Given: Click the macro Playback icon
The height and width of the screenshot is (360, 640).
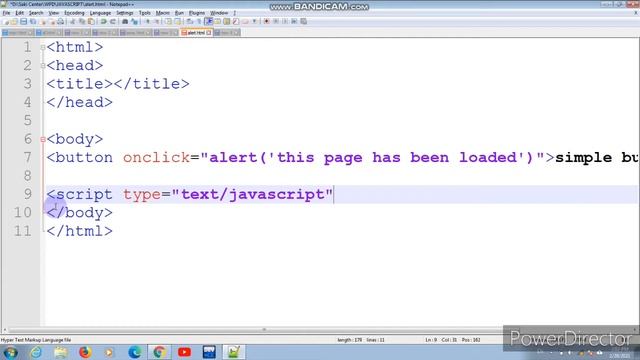Looking at the screenshot, I should click(x=284, y=21).
